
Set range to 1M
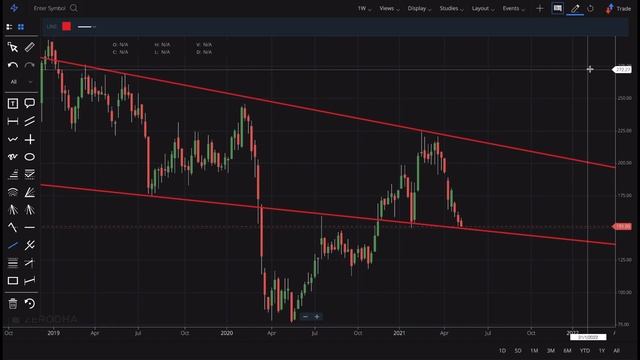[x=534, y=351]
